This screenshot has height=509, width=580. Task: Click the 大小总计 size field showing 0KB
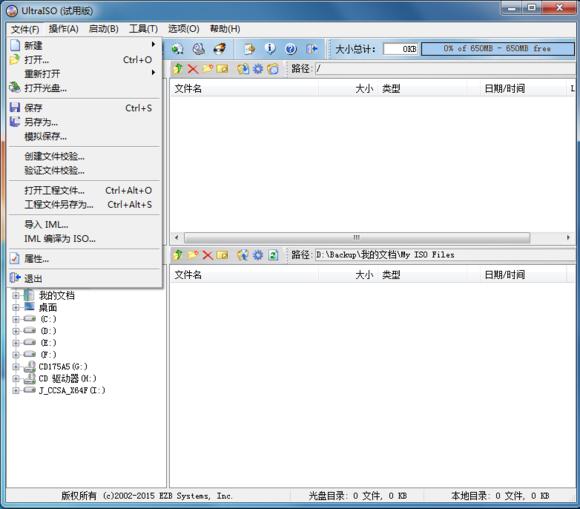coord(401,49)
